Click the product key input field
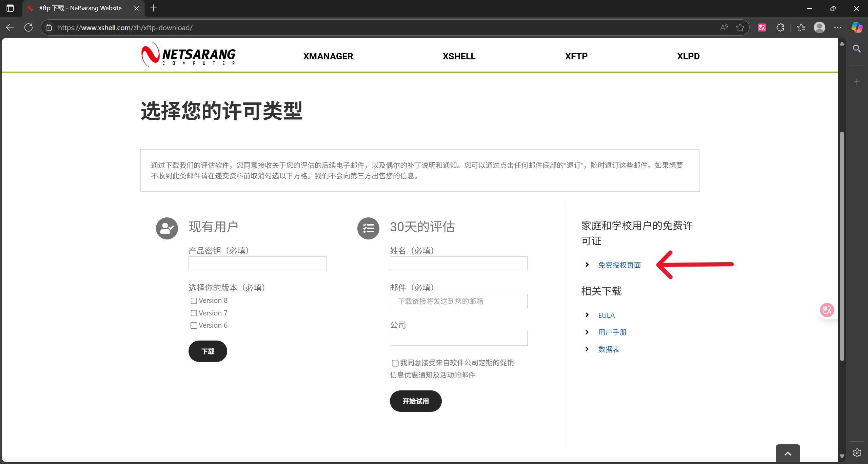 [257, 264]
